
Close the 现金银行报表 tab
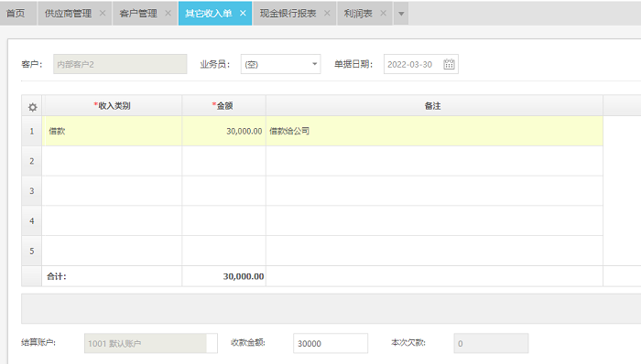click(x=327, y=13)
